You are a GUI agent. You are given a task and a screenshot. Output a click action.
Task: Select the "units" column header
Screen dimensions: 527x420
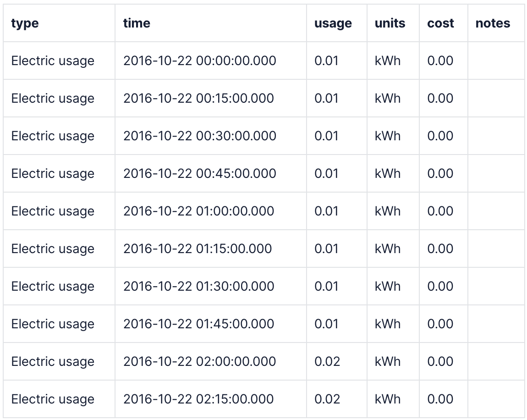coord(390,23)
